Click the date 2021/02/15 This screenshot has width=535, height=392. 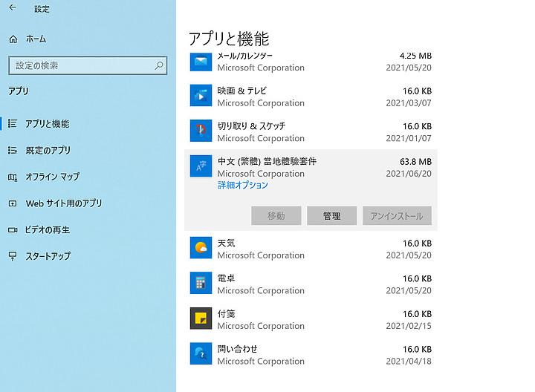[x=409, y=326]
